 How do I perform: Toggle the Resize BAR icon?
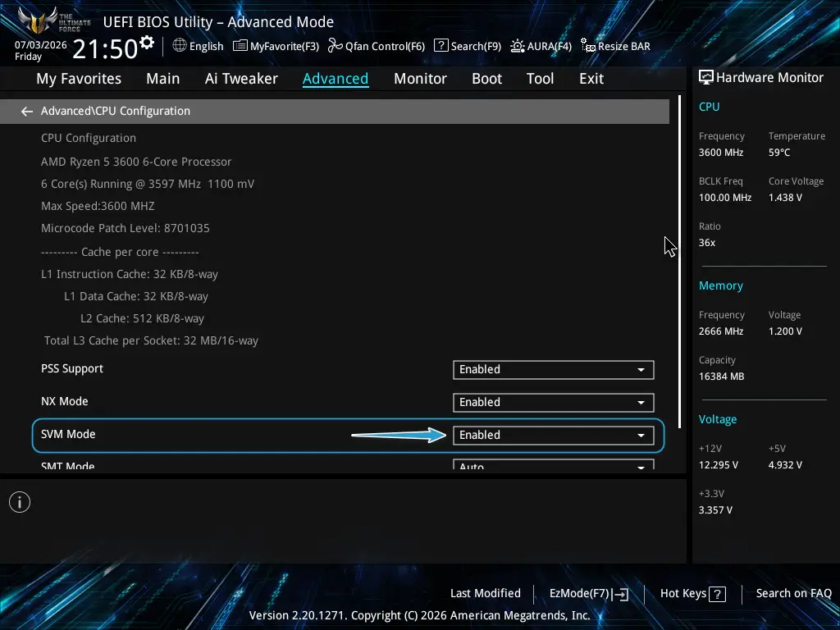pos(588,46)
